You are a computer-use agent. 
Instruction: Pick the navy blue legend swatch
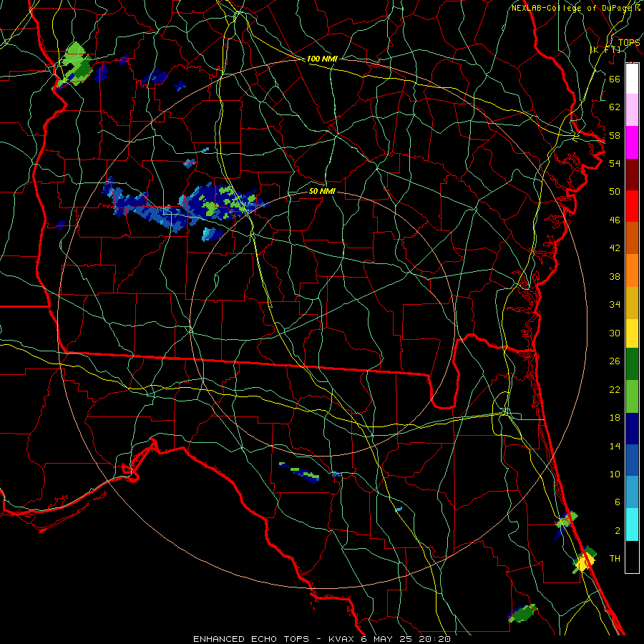[632, 429]
